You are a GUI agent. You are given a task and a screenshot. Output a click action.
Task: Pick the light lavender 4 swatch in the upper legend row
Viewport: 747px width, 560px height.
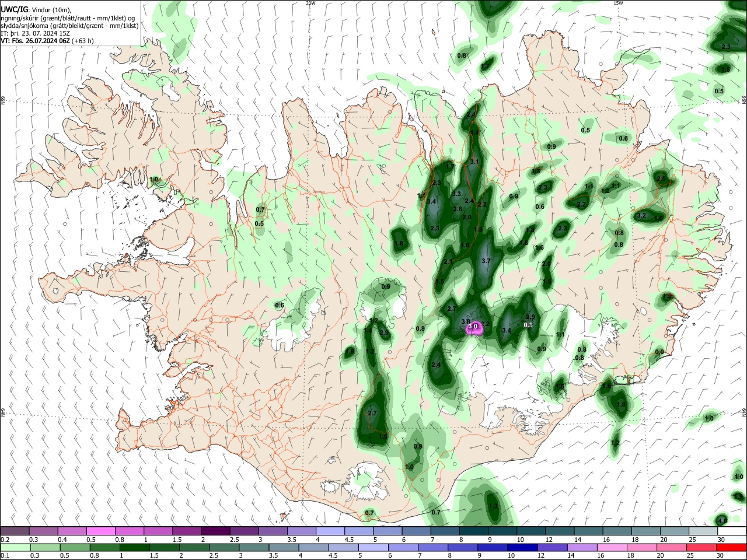pyautogui.click(x=330, y=531)
